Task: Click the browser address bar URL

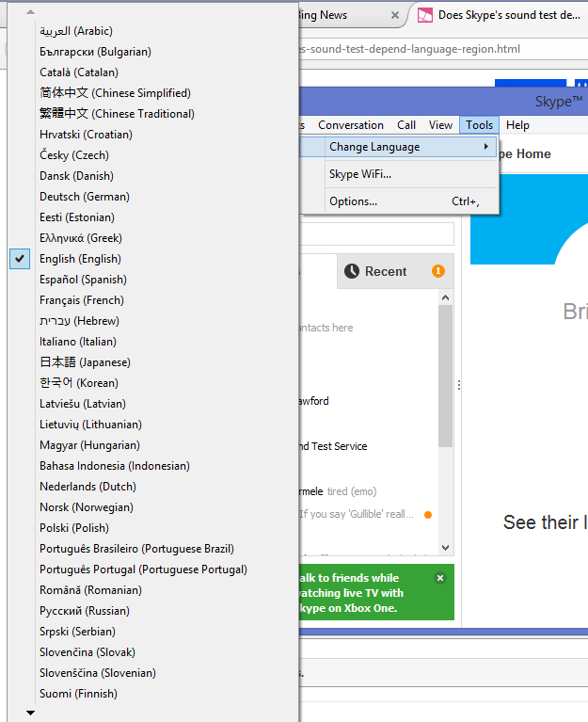Action: coord(409,49)
